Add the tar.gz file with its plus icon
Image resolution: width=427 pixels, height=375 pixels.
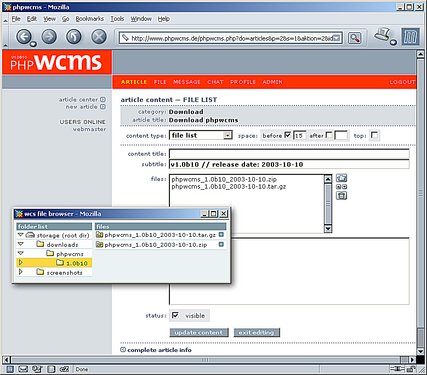coord(221,235)
